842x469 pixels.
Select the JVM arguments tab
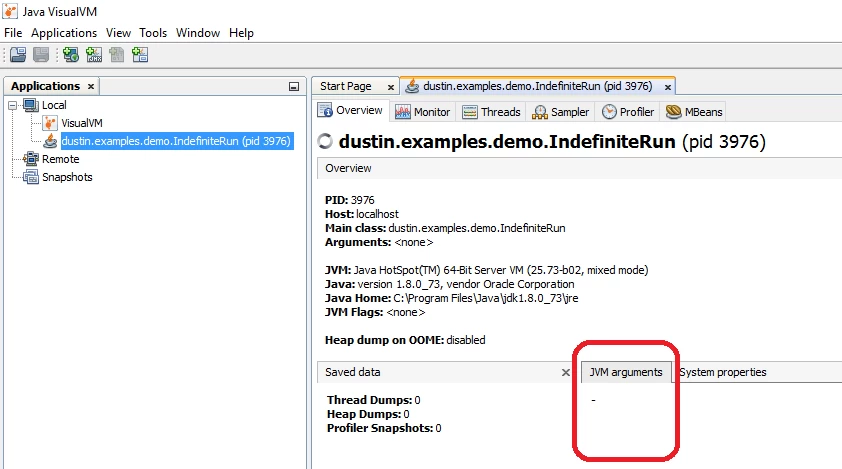coord(626,372)
